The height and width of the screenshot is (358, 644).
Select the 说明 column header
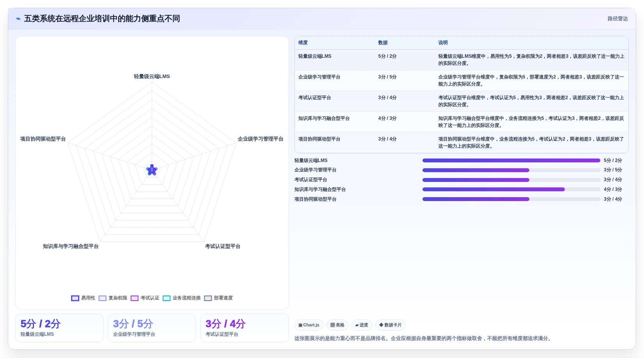point(443,43)
